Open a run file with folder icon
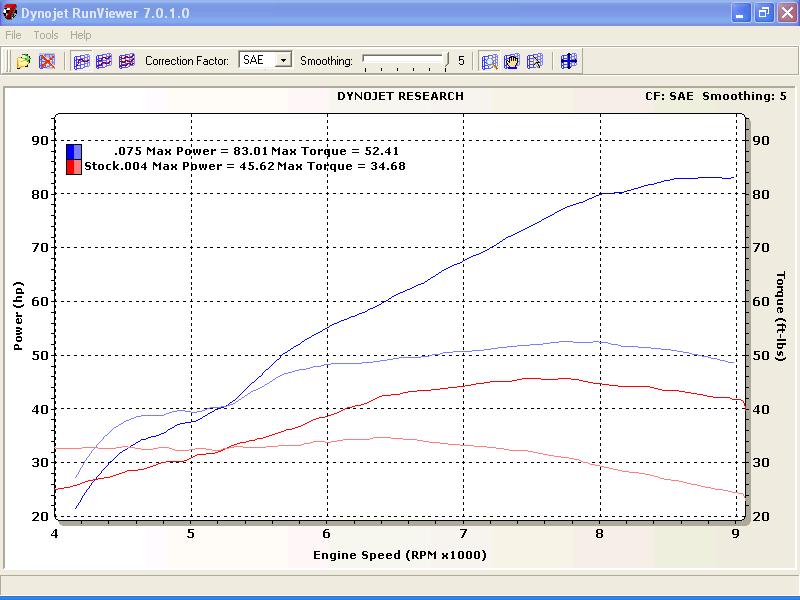The height and width of the screenshot is (600, 800). pyautogui.click(x=23, y=61)
